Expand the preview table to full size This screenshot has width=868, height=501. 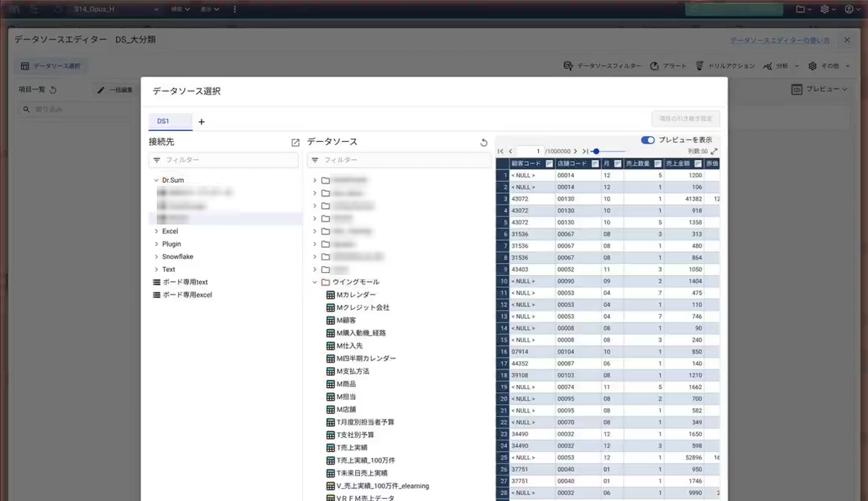coord(714,151)
